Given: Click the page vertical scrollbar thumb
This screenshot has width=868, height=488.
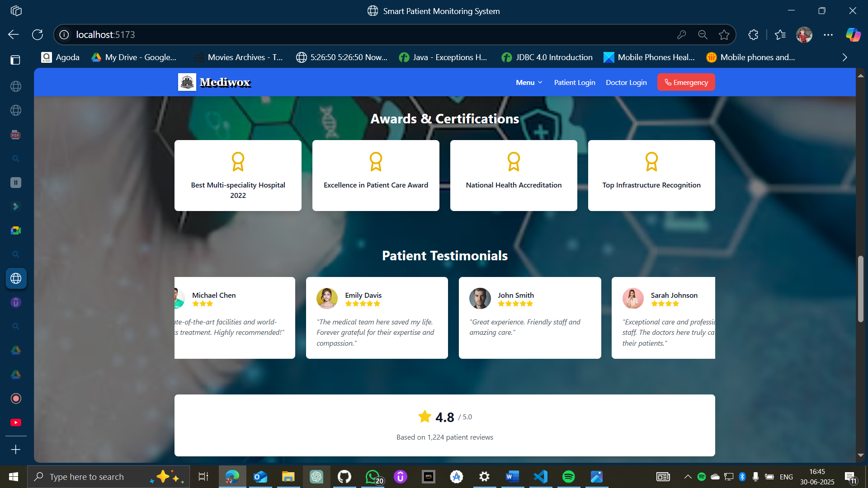Looking at the screenshot, I should 861,289.
